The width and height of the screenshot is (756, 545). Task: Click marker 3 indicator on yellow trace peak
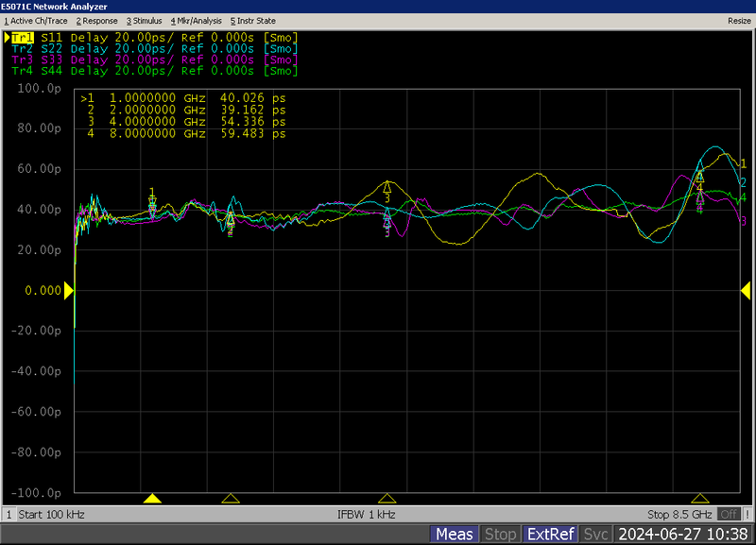tap(387, 187)
